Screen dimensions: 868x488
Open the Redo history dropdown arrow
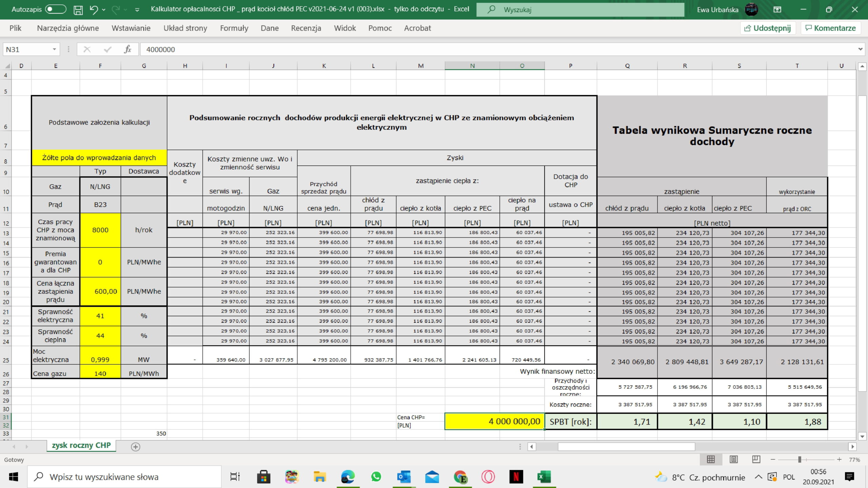(x=125, y=10)
